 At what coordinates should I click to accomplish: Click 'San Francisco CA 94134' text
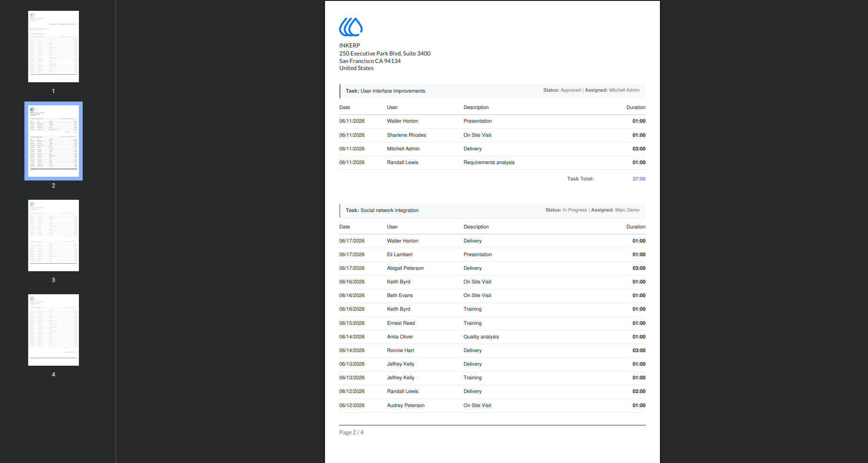point(370,61)
